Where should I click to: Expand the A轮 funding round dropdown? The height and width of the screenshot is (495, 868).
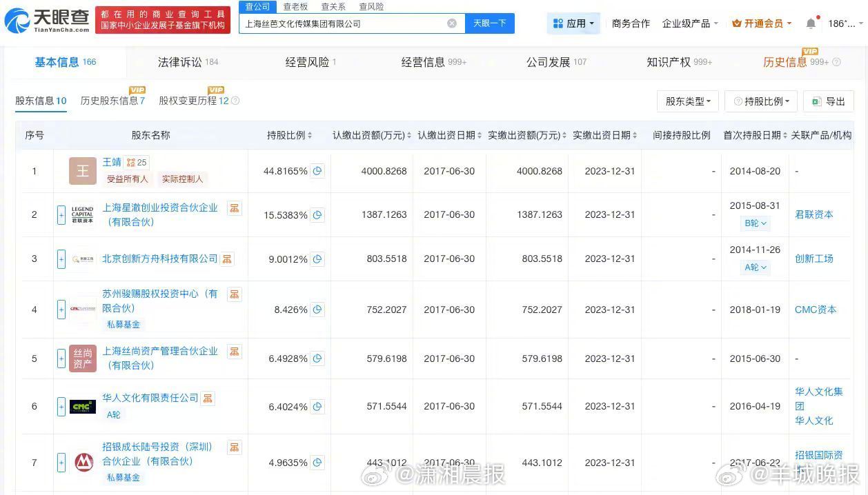click(x=755, y=267)
